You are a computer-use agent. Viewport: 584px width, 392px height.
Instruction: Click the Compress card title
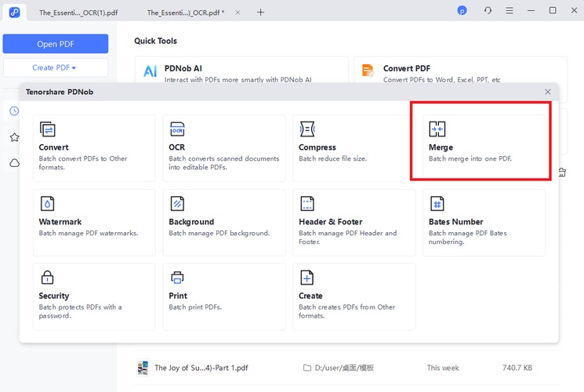317,147
